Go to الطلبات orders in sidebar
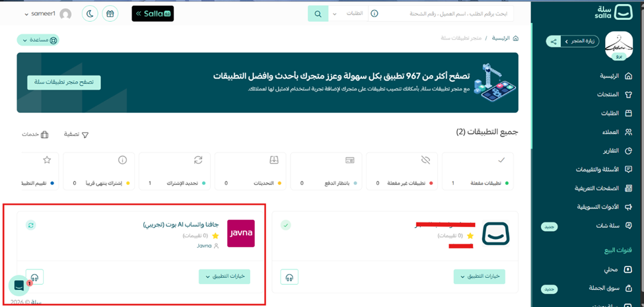 point(616,114)
